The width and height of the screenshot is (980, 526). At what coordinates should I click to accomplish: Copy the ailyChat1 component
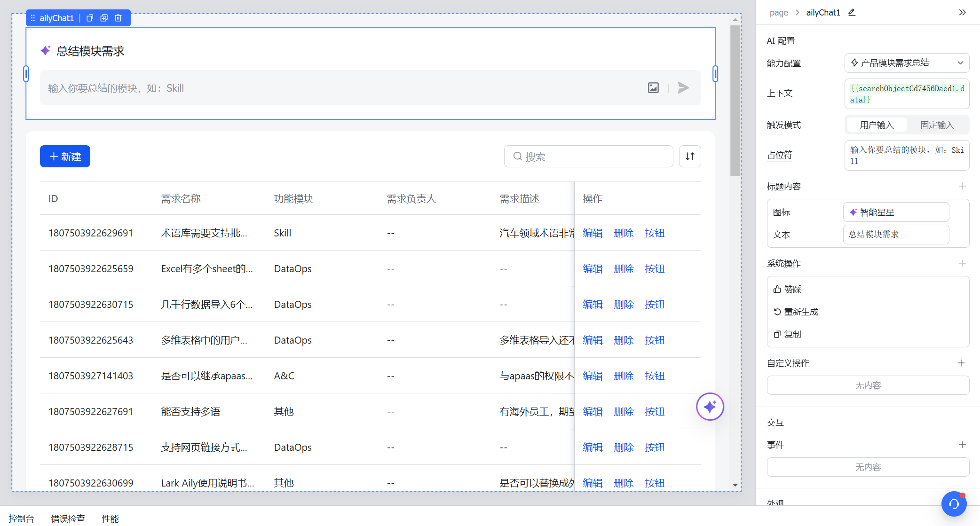[x=90, y=18]
